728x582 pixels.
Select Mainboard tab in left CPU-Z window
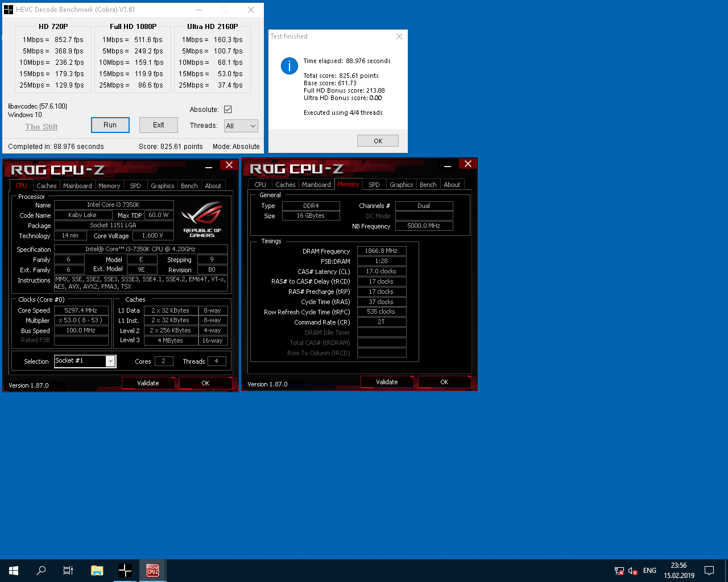[77, 186]
